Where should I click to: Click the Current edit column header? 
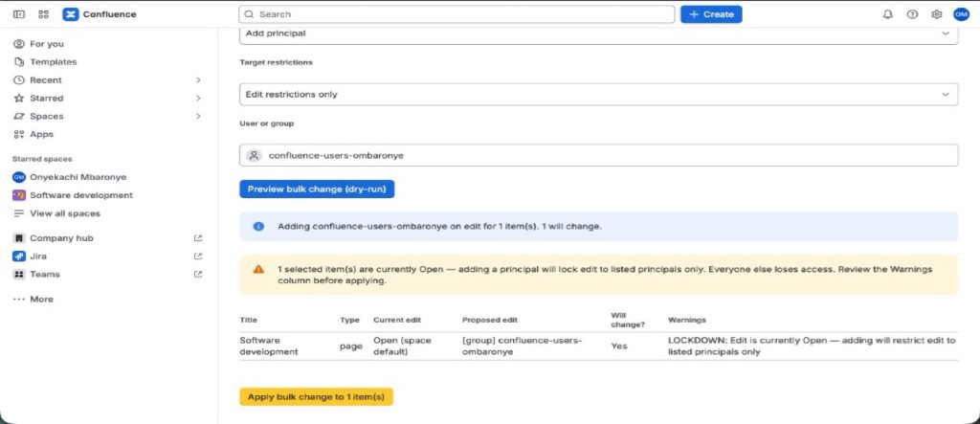397,320
